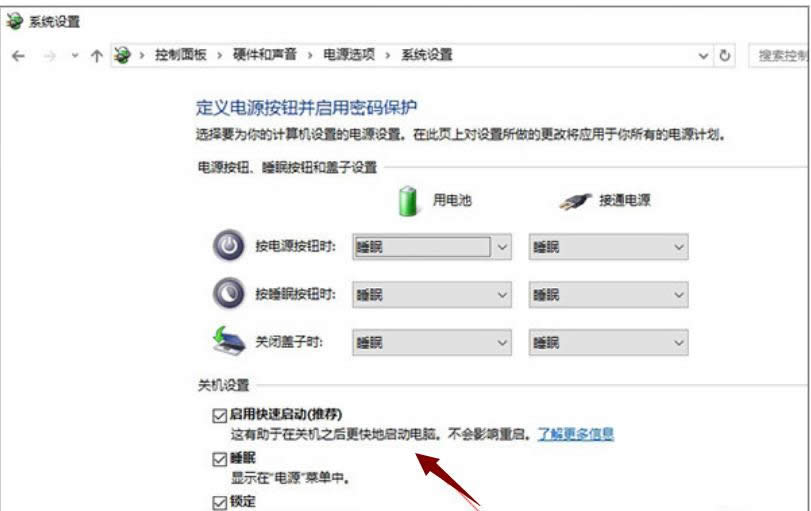Click the sleep button moon icon
This screenshot has height=511, width=811.
point(229,293)
